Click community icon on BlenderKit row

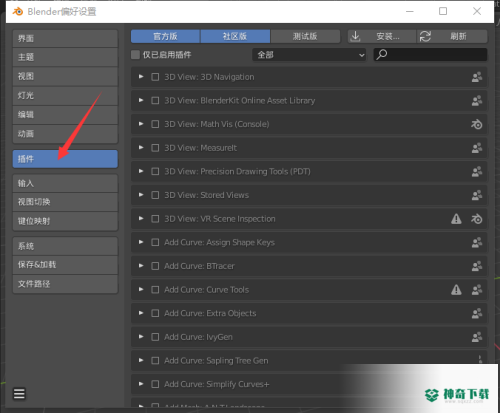pyautogui.click(x=477, y=101)
